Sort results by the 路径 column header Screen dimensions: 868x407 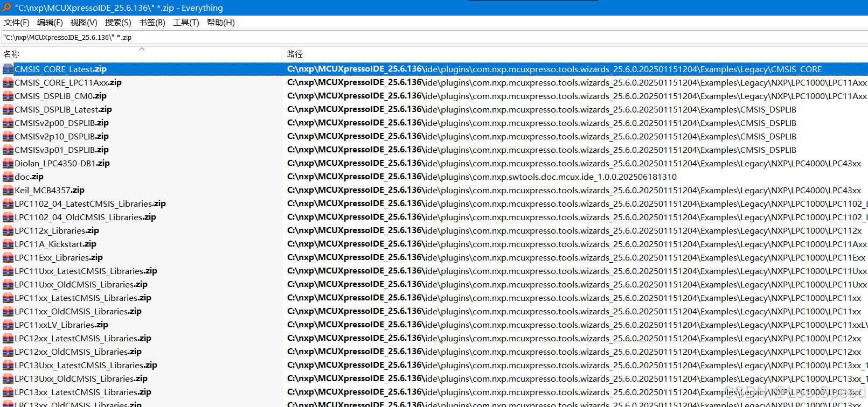click(x=575, y=54)
